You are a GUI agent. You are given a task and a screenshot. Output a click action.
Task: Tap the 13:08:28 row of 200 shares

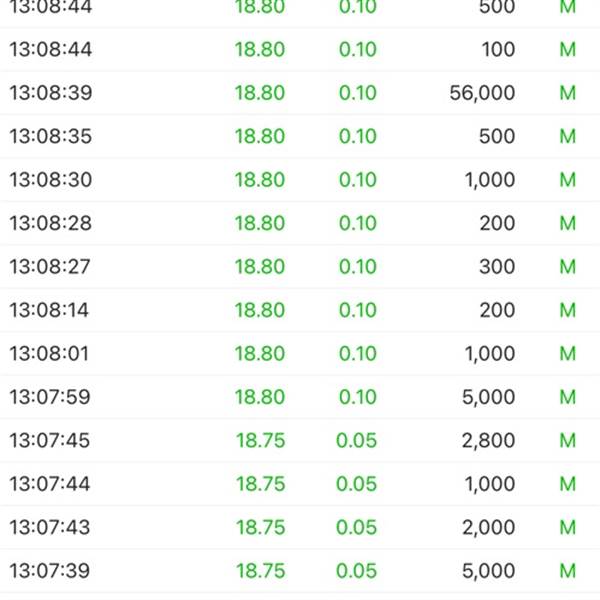pyautogui.click(x=300, y=223)
